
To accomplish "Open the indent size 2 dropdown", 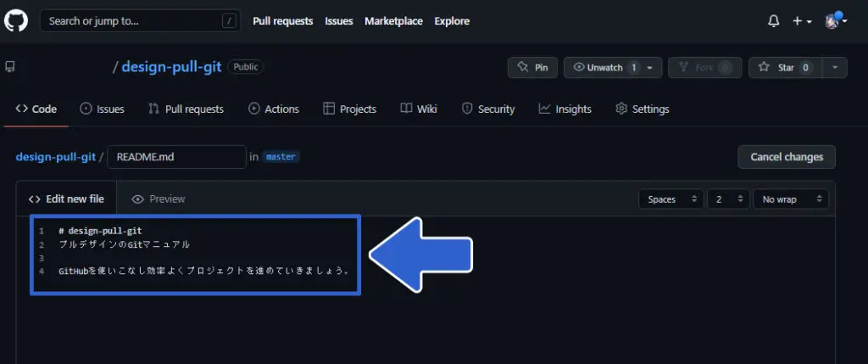I will (x=728, y=199).
